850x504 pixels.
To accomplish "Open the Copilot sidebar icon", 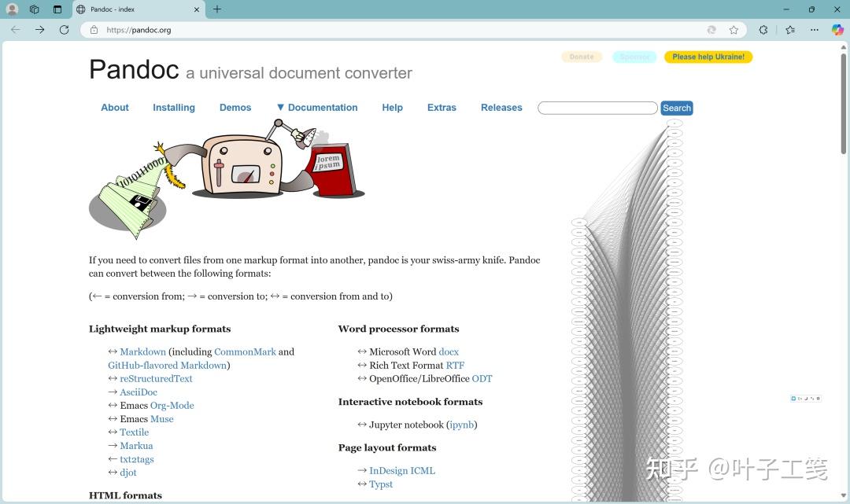I will [x=837, y=30].
